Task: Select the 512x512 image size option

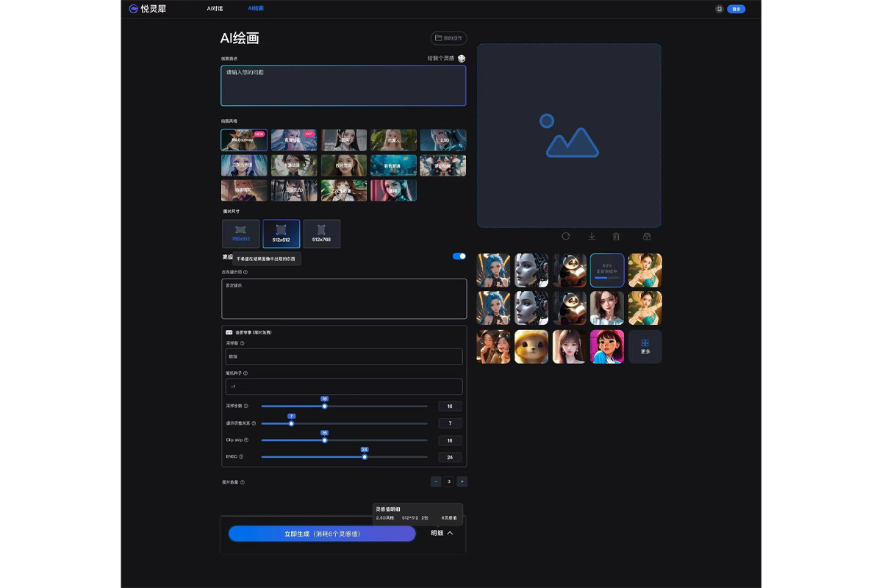Action: point(282,234)
